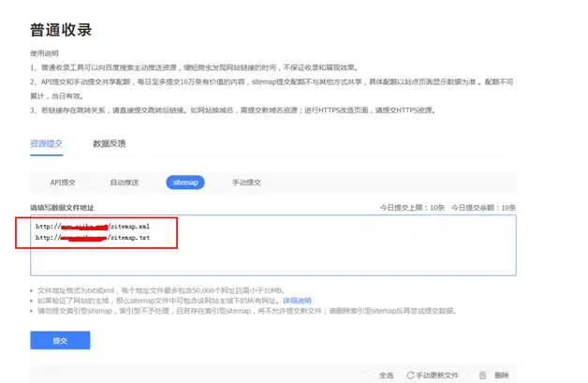588x383 pixels.
Task: Click the refresh icon for 手动更新文件
Action: click(411, 376)
